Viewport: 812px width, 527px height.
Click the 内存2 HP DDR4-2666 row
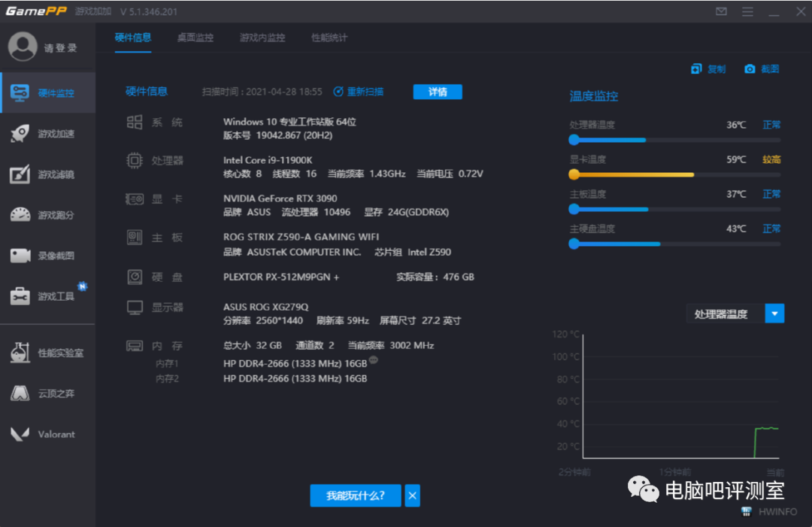point(295,378)
